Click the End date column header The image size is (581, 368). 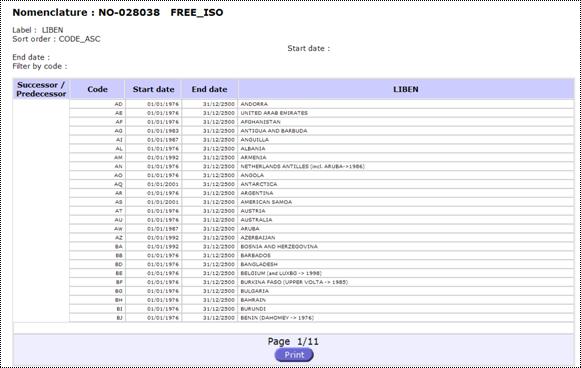pos(209,89)
